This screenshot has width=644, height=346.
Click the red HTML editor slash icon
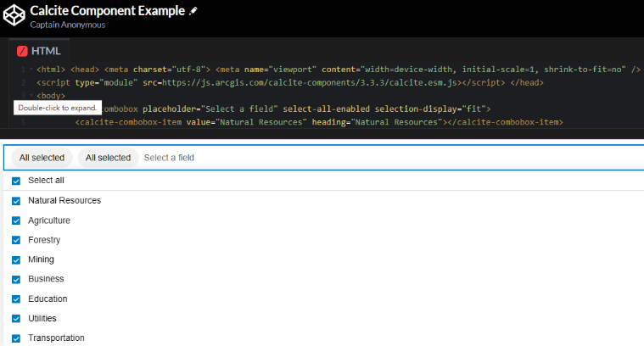22,51
